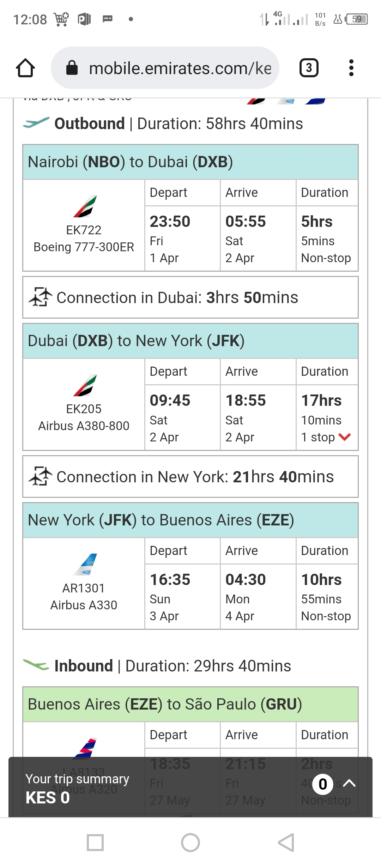Tap the Android back navigation button

tap(286, 843)
